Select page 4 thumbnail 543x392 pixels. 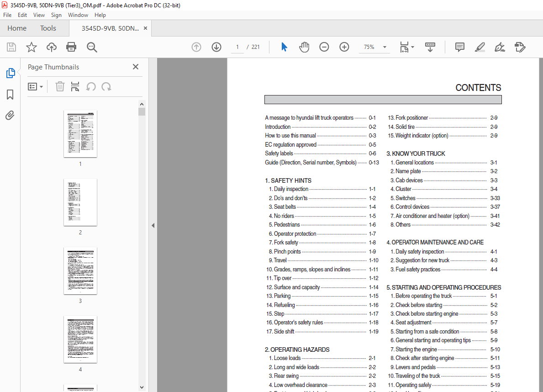tap(80, 339)
